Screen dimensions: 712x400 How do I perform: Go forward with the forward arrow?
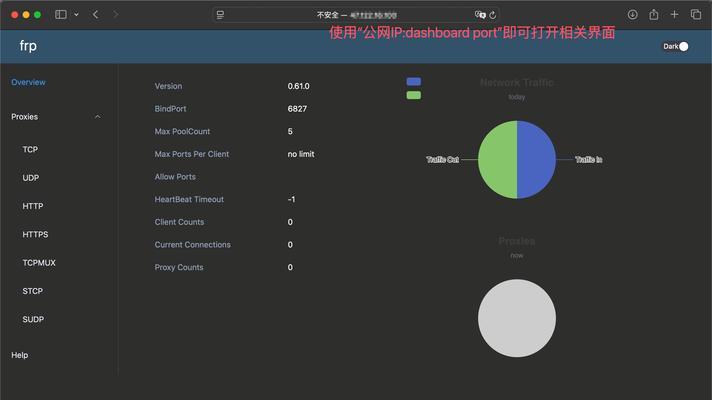pyautogui.click(x=115, y=15)
